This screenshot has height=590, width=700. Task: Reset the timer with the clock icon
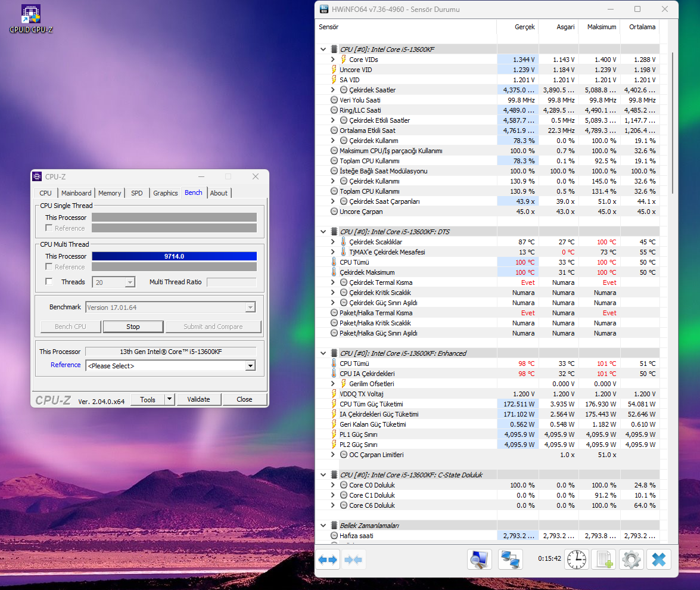pyautogui.click(x=576, y=559)
